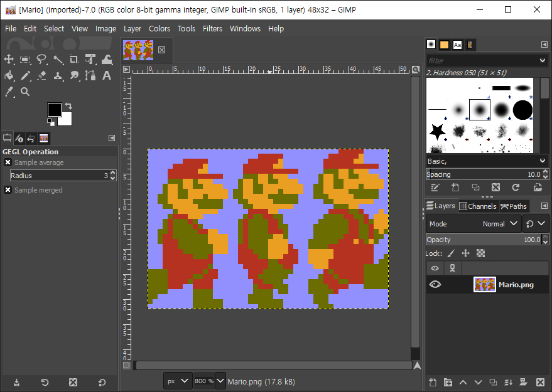Open the Select menu
The height and width of the screenshot is (392, 552).
tap(54, 28)
